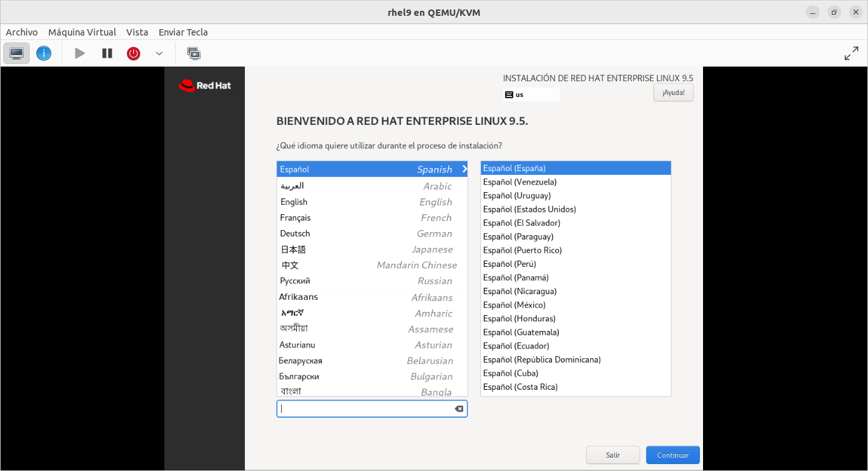The width and height of the screenshot is (868, 471).
Task: Open virtual hardware details info icon
Action: (44, 54)
